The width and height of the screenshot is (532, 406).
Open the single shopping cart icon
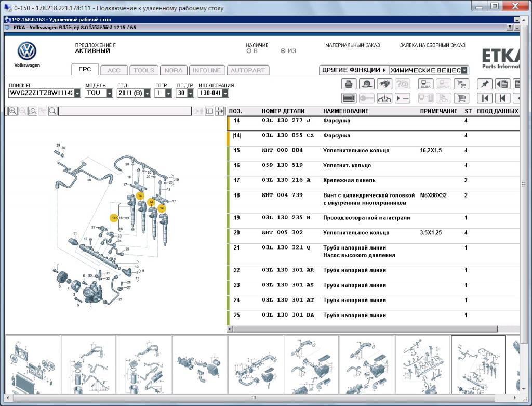tap(461, 98)
